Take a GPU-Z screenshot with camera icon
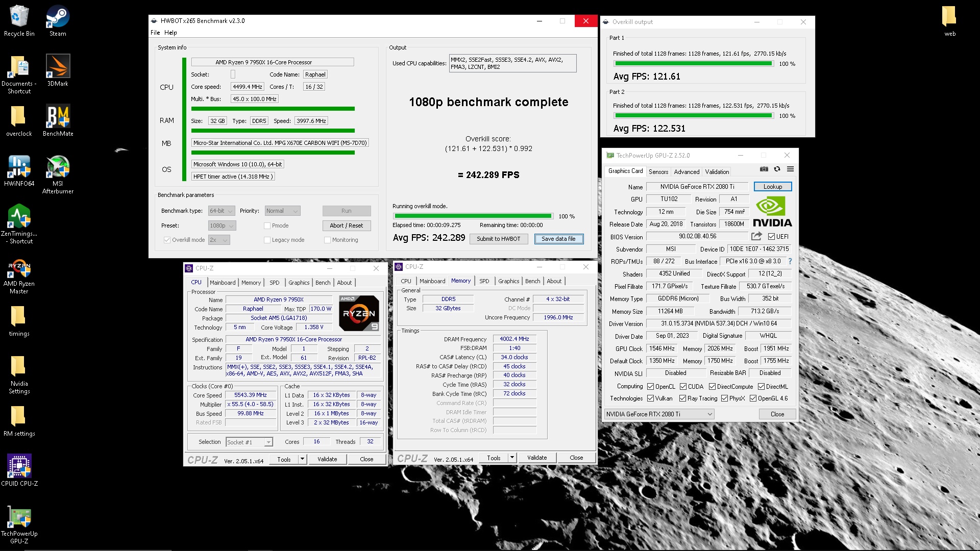The width and height of the screenshot is (980, 551). click(x=764, y=169)
